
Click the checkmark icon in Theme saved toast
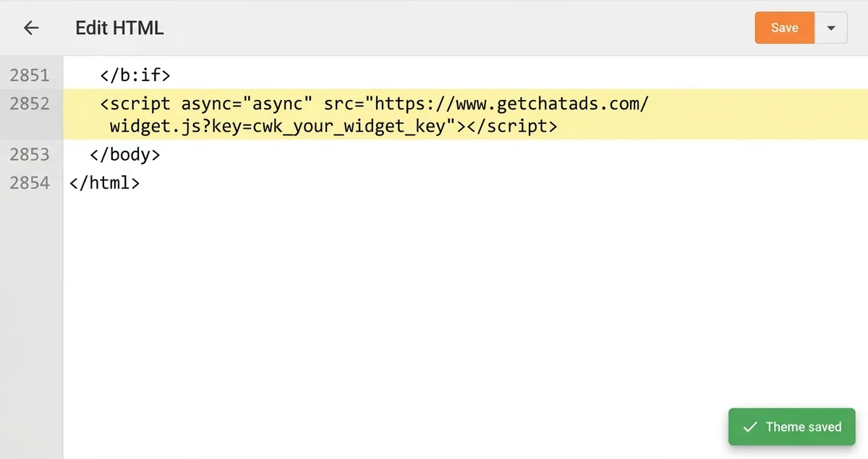[x=750, y=427]
